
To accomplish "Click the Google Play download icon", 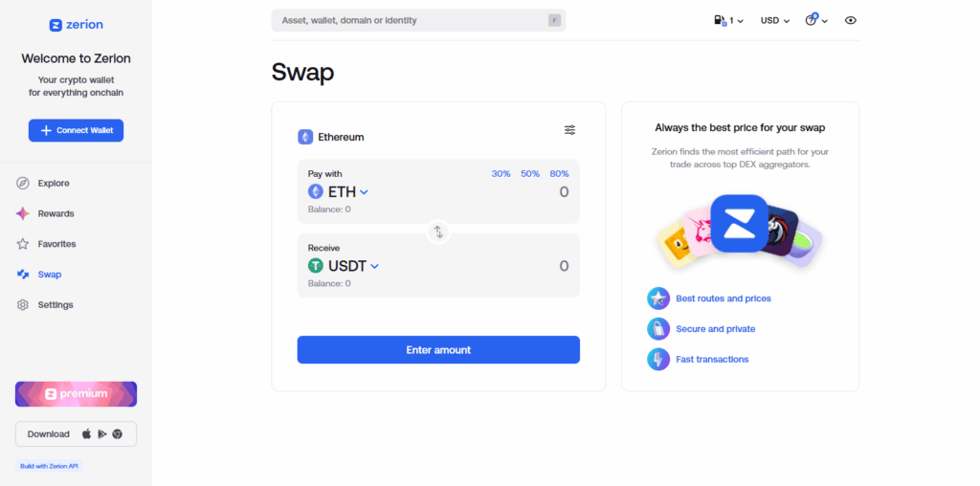I will [101, 434].
